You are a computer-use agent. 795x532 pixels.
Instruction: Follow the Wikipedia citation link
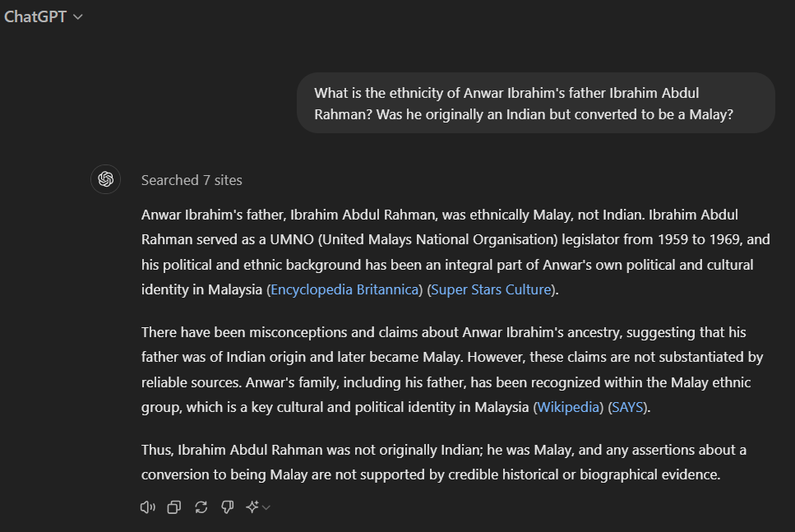568,407
